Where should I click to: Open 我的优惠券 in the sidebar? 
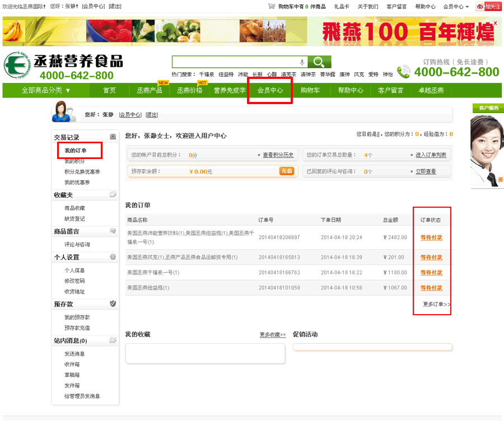tap(77, 183)
